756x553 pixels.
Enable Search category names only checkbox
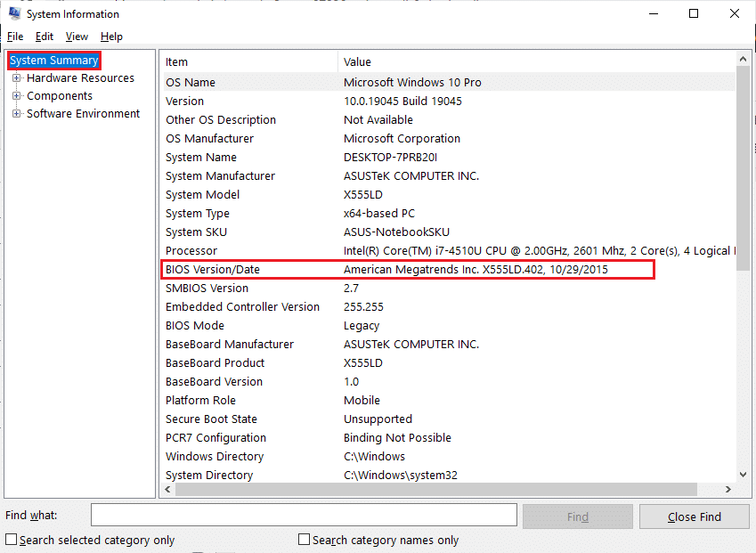(305, 540)
